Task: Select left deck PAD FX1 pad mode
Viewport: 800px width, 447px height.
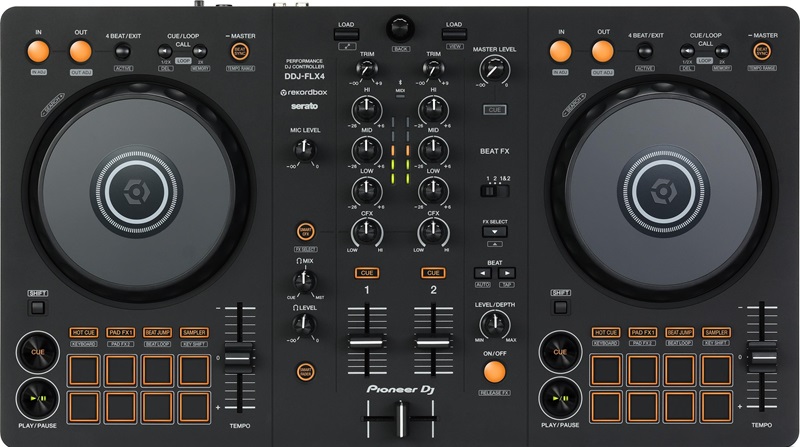Action: pyautogui.click(x=121, y=332)
